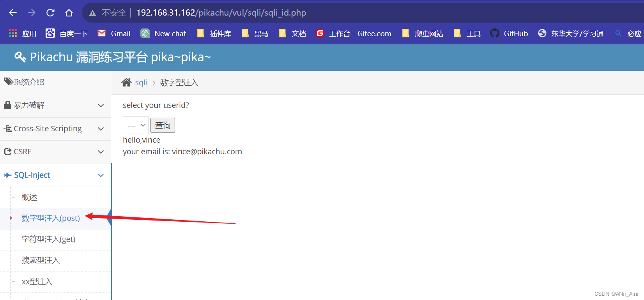This screenshot has width=644, height=300.
Task: Open the 黑马 bookmark folder
Action: [x=255, y=34]
